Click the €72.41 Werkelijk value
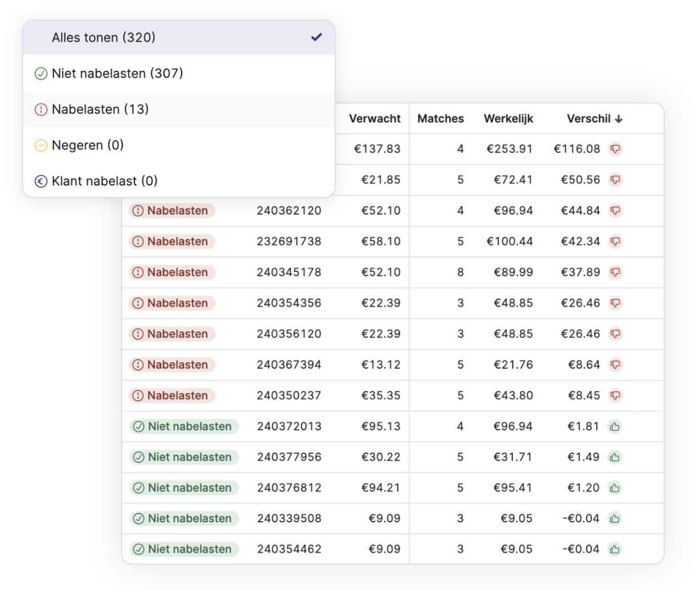The image size is (700, 590). point(513,179)
